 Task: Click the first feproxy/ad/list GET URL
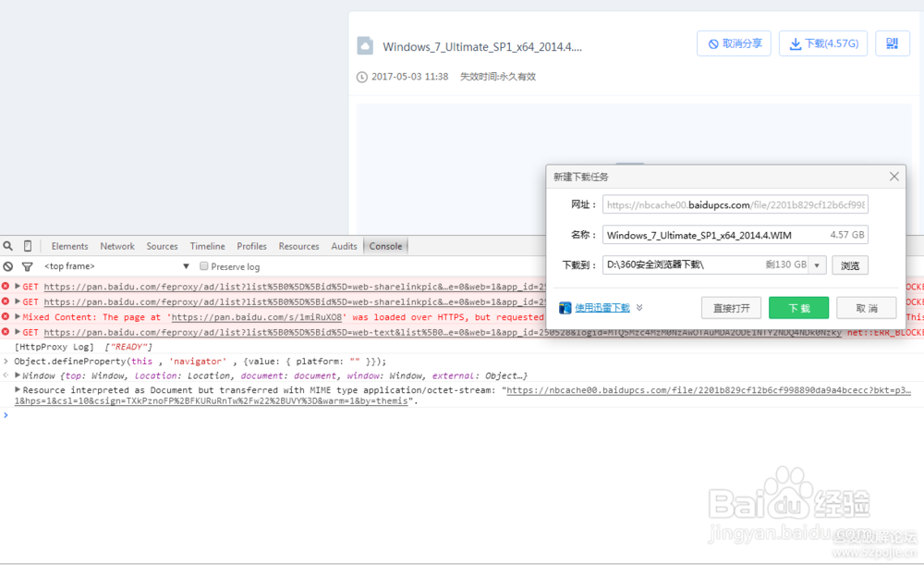(x=295, y=286)
